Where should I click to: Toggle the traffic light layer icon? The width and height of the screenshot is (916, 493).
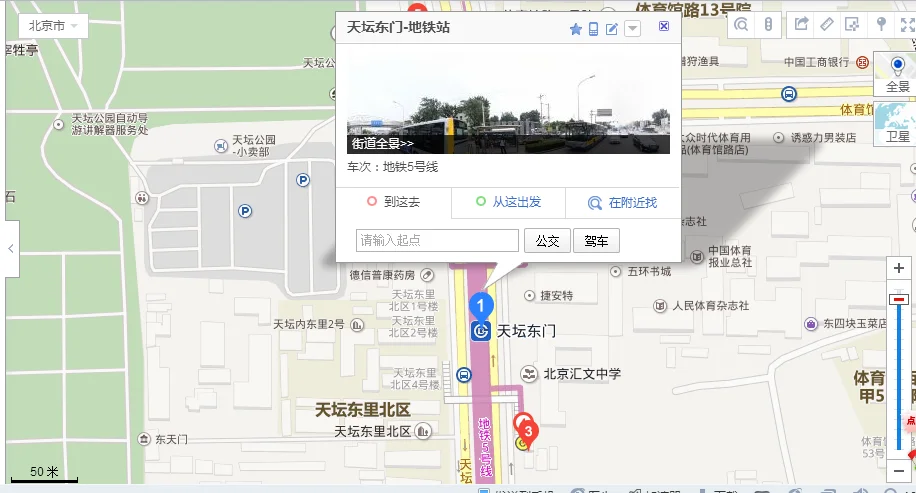[x=768, y=25]
